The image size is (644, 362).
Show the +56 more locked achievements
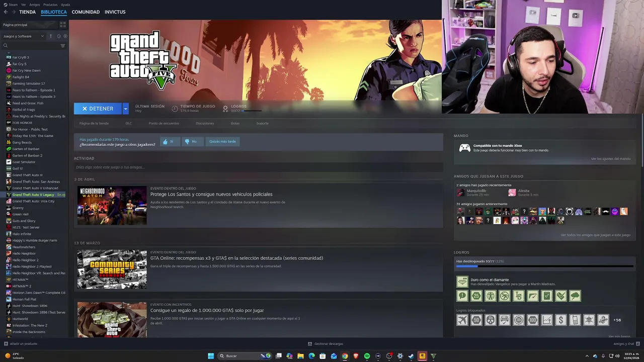point(617,320)
